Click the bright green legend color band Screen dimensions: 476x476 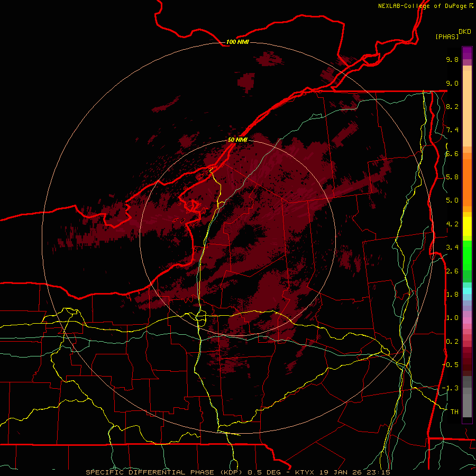click(467, 255)
